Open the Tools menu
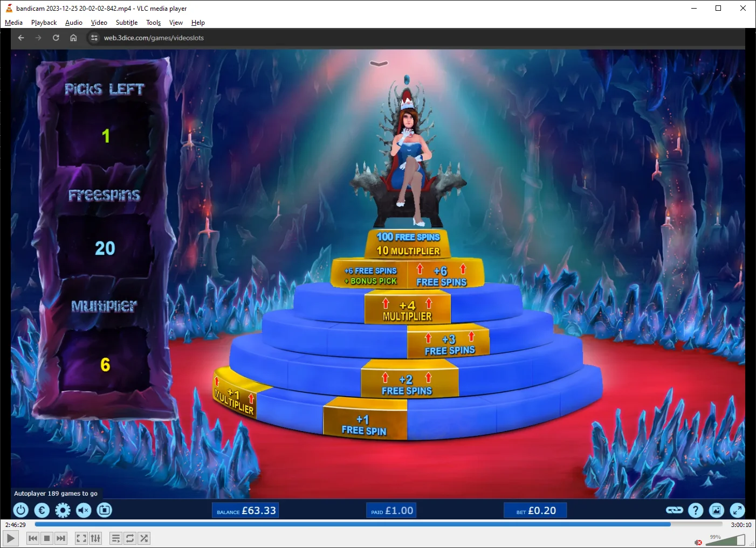 pos(154,23)
